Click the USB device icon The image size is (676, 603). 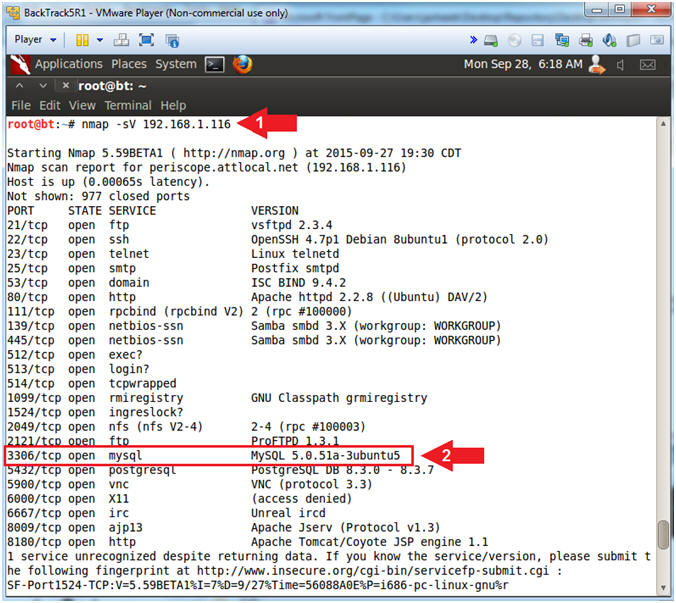[x=633, y=41]
